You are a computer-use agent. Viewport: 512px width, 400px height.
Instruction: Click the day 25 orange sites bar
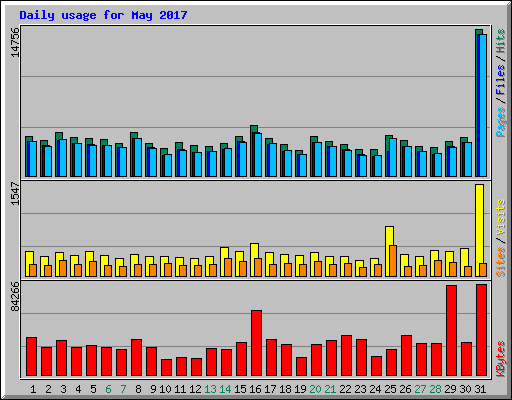pyautogui.click(x=393, y=261)
